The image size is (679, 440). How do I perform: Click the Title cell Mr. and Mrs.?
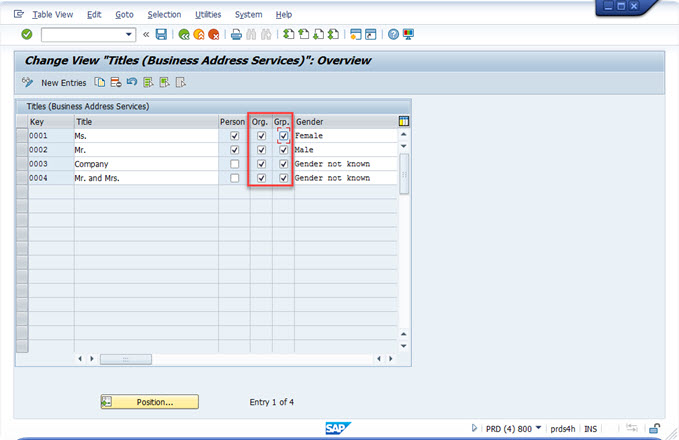[146, 178]
